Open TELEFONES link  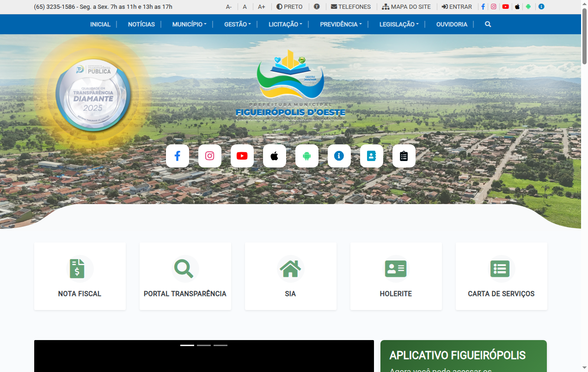[x=351, y=7]
